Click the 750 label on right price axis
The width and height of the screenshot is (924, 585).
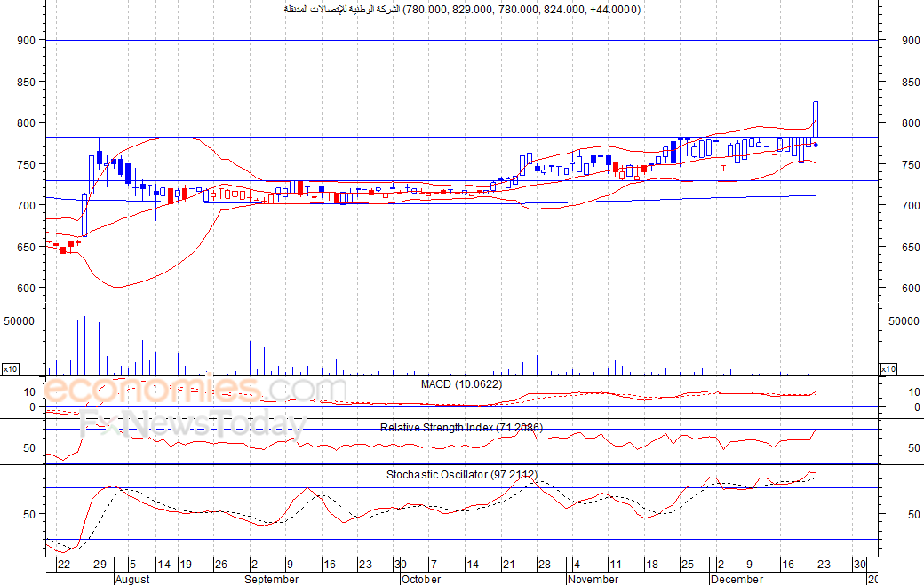(911, 165)
